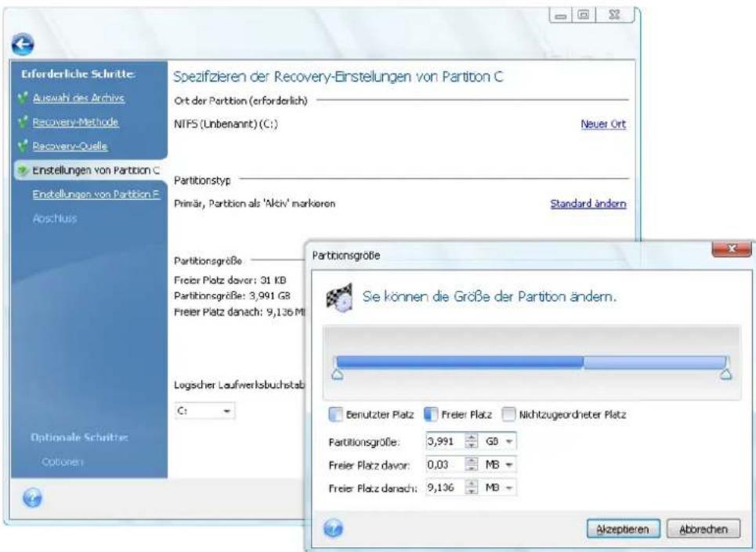Click the green arrow beside Einstellungen von Partition C
The image size is (756, 552).
pyautogui.click(x=23, y=170)
